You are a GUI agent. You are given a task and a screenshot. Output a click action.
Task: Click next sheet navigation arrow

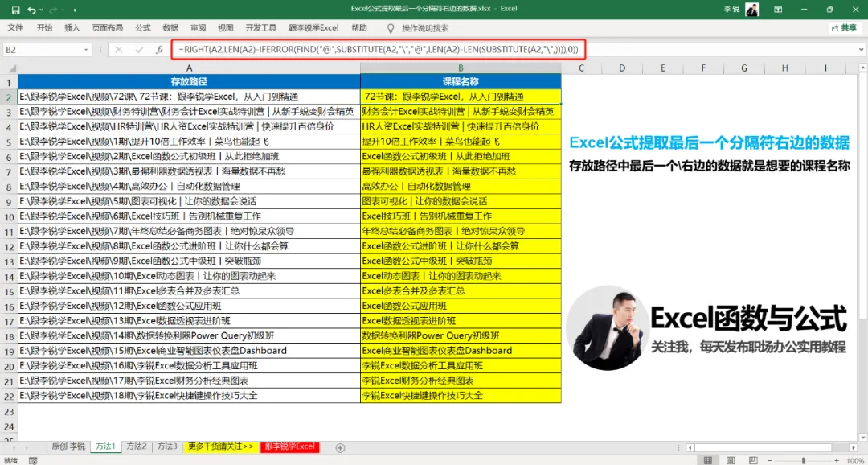pyautogui.click(x=26, y=447)
